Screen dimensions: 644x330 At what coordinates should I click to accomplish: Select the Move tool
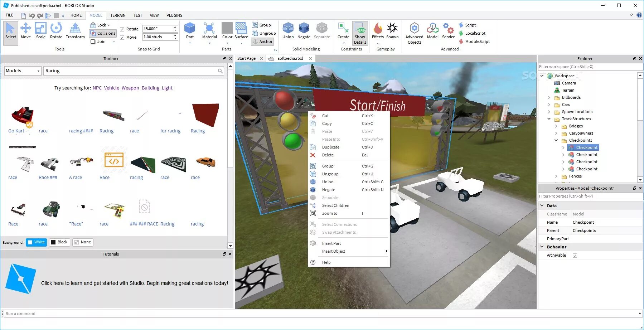[25, 31]
